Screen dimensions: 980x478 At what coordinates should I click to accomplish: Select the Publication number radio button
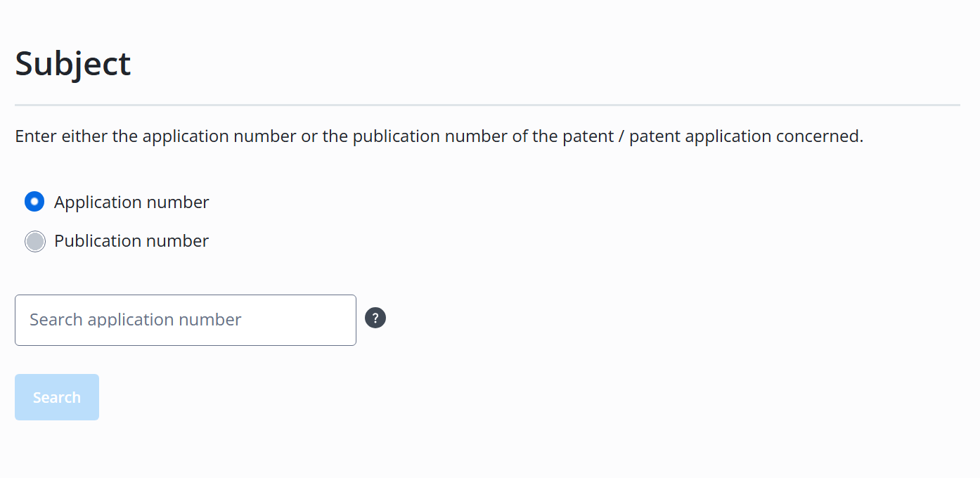coord(34,241)
